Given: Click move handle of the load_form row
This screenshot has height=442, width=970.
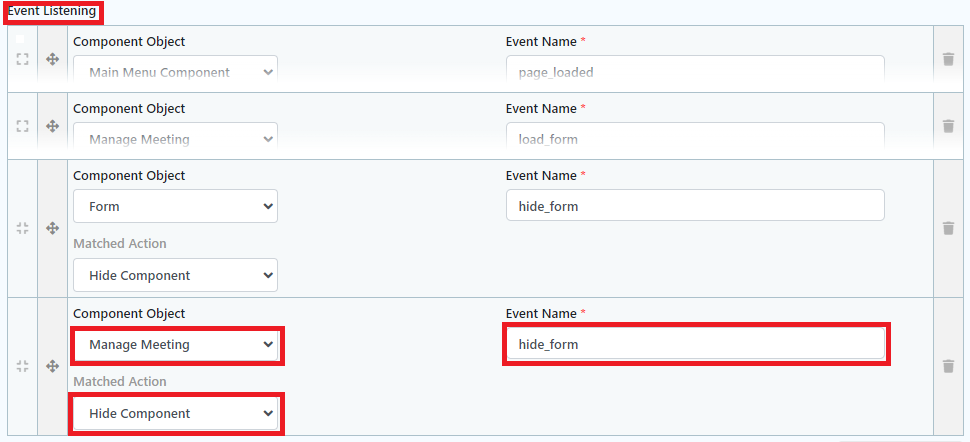Looking at the screenshot, I should (x=53, y=126).
